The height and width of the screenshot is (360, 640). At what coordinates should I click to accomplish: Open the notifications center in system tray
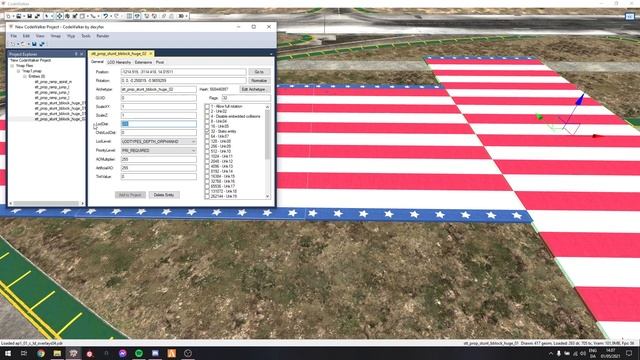pyautogui.click(x=629, y=353)
